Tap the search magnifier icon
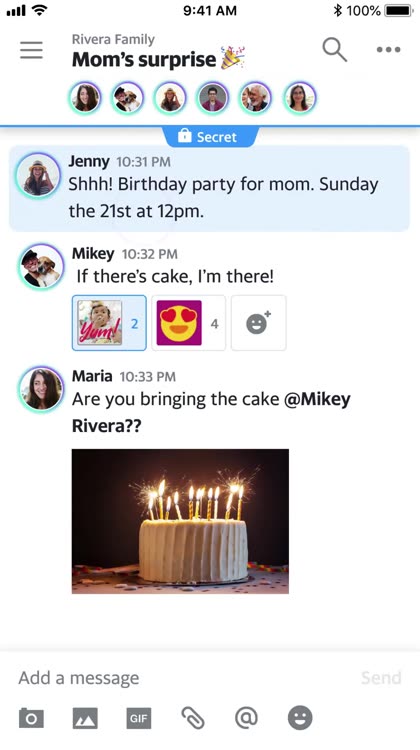This screenshot has height=750, width=420. pyautogui.click(x=334, y=50)
